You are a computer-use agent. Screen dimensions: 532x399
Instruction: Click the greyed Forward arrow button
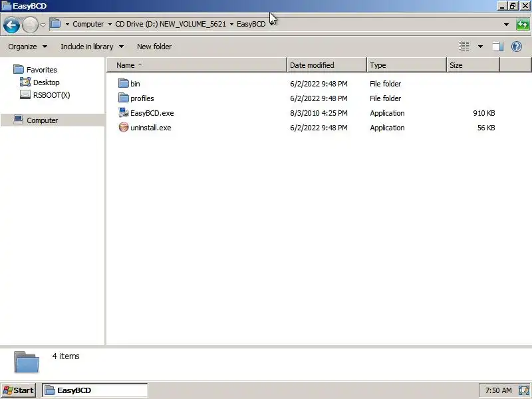pos(30,25)
